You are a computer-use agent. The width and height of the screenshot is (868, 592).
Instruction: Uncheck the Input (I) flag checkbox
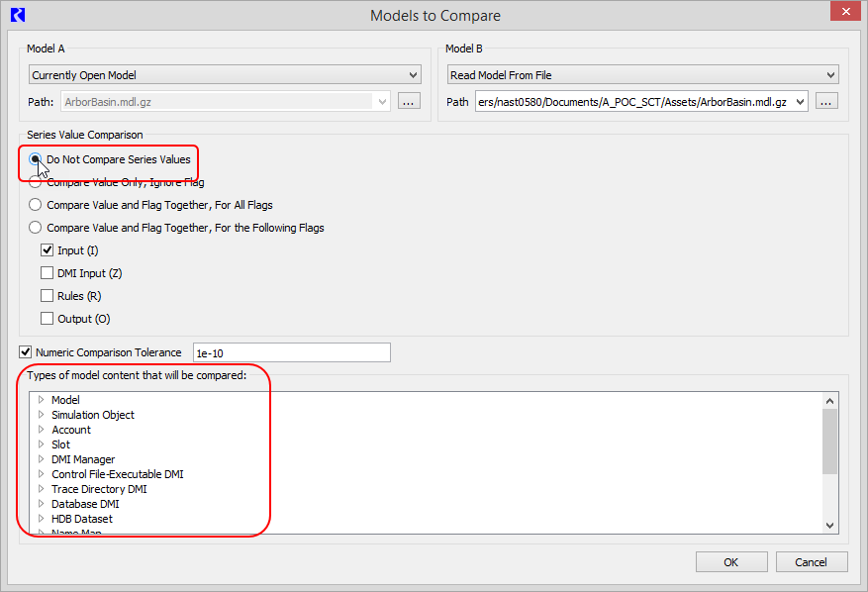point(48,250)
